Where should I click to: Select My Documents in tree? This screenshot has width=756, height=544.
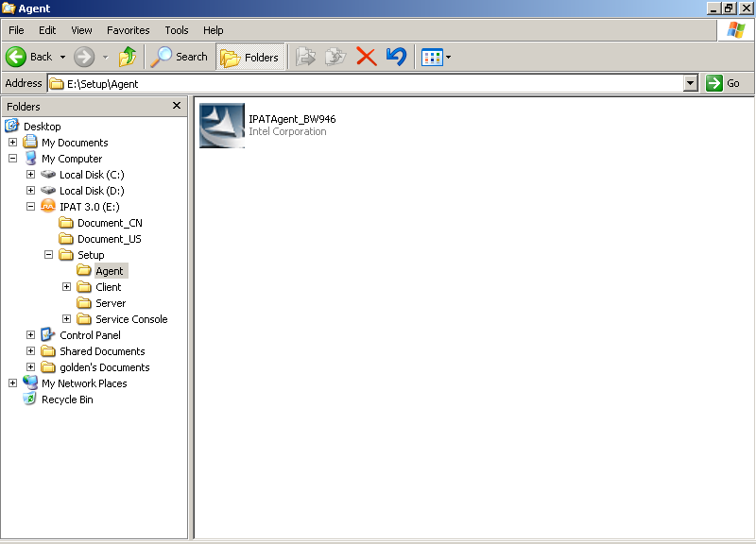click(75, 143)
